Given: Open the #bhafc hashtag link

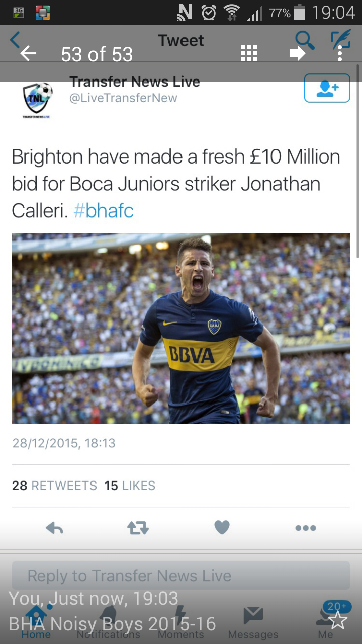Looking at the screenshot, I should [104, 210].
